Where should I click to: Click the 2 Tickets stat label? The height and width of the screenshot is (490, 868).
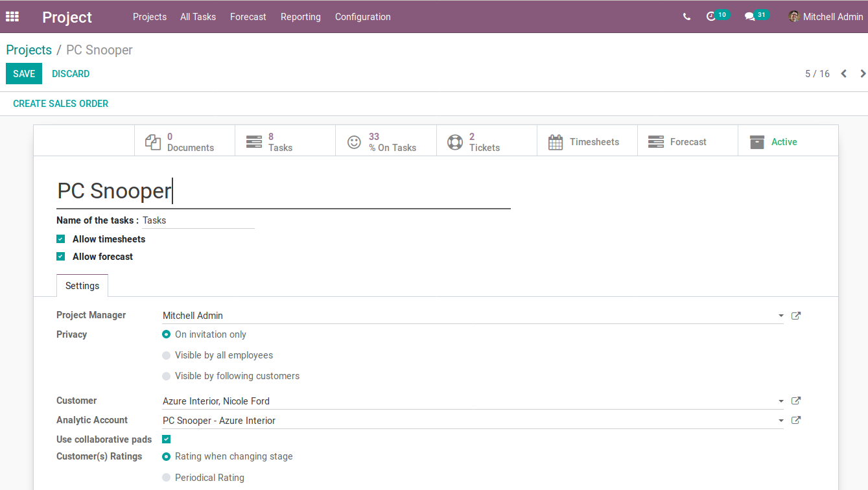[x=484, y=142]
